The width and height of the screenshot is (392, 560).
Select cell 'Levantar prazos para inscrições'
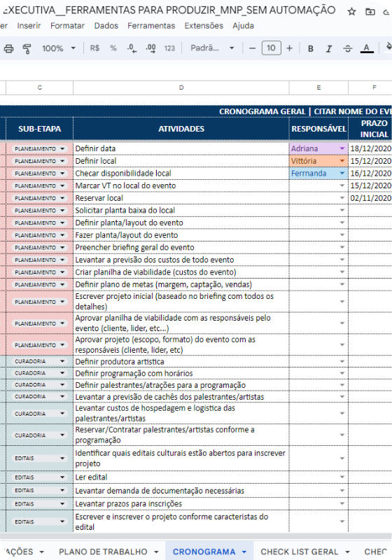pyautogui.click(x=181, y=503)
